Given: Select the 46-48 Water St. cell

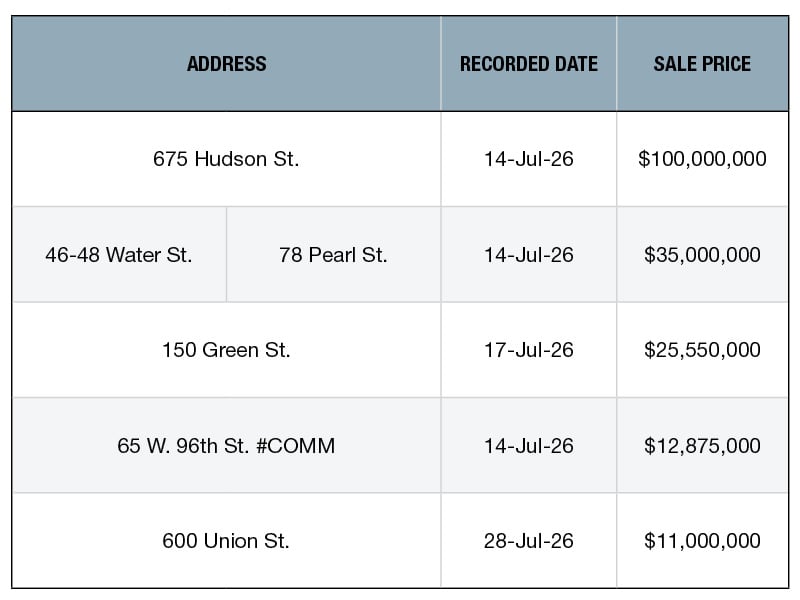Looking at the screenshot, I should 119,255.
